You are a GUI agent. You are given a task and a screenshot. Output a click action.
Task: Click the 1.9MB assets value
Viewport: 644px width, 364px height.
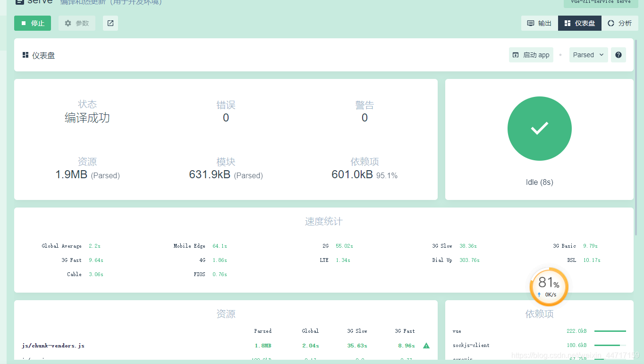click(x=71, y=174)
